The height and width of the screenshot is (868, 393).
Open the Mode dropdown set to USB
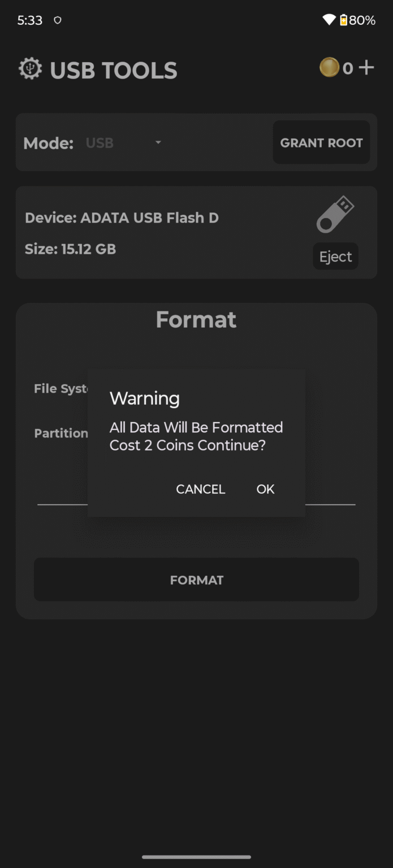coord(124,143)
